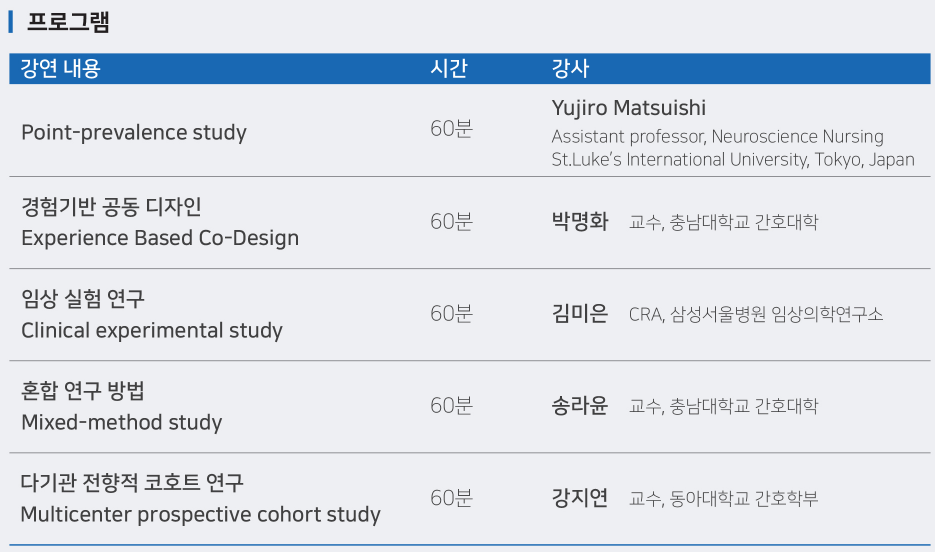935x552 pixels.
Task: Select the 임상 실험 연구 lecture title
Action: click(83, 299)
